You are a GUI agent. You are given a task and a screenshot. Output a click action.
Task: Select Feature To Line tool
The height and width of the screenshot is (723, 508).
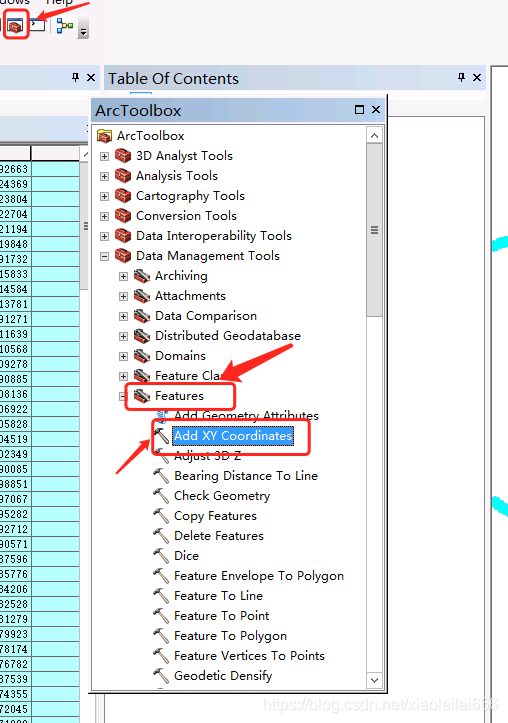pos(218,596)
